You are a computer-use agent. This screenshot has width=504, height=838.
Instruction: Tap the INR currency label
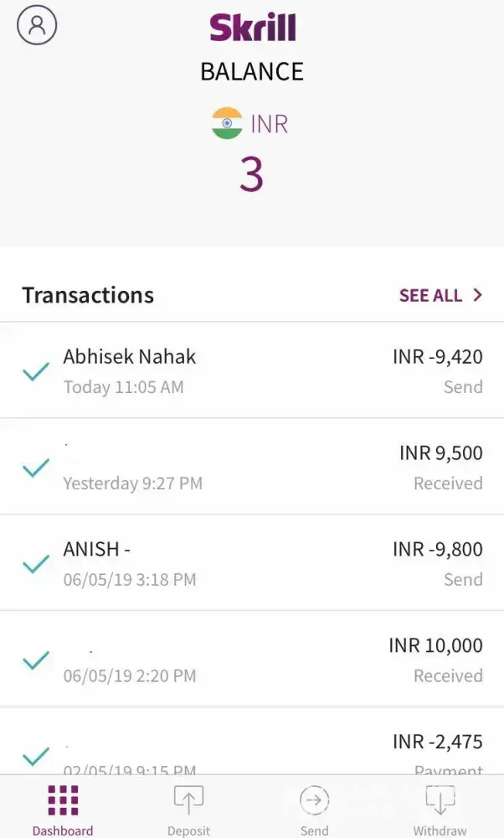(x=270, y=124)
